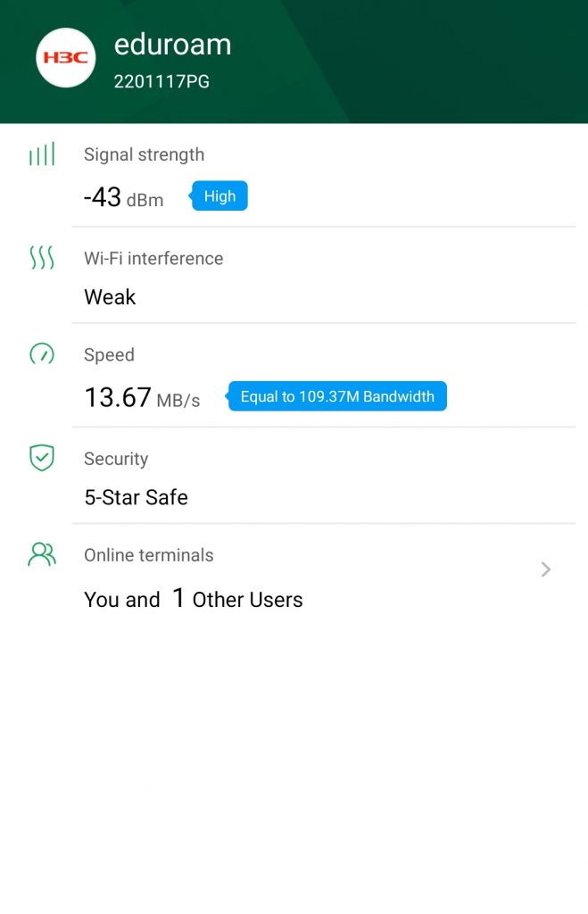Screen dimensions: 588x914
Task: Click the online terminals users icon
Action: (42, 555)
